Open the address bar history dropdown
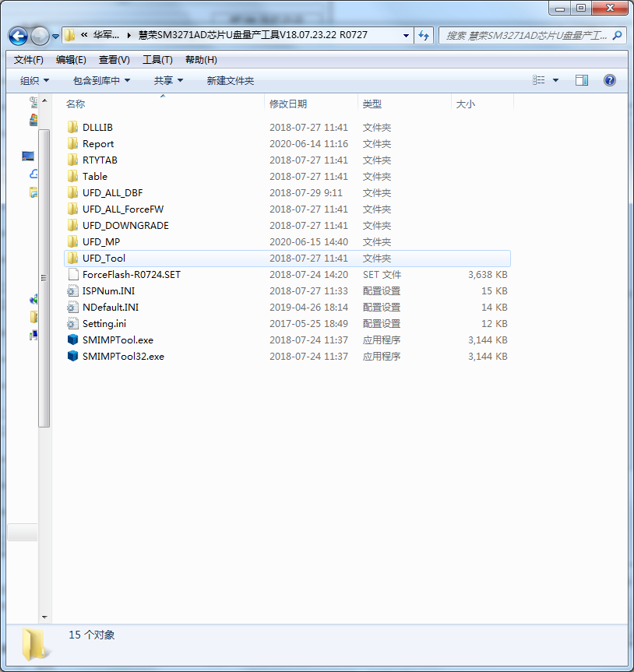This screenshot has height=672, width=634. pos(406,35)
